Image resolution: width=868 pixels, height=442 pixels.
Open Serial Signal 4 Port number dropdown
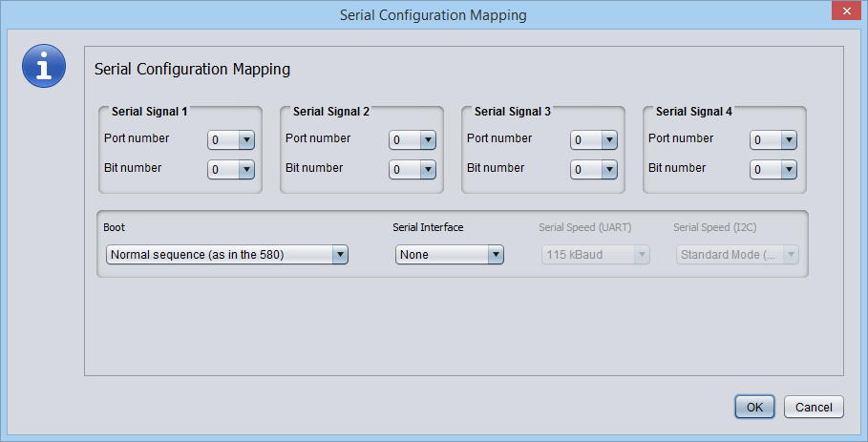(x=773, y=140)
